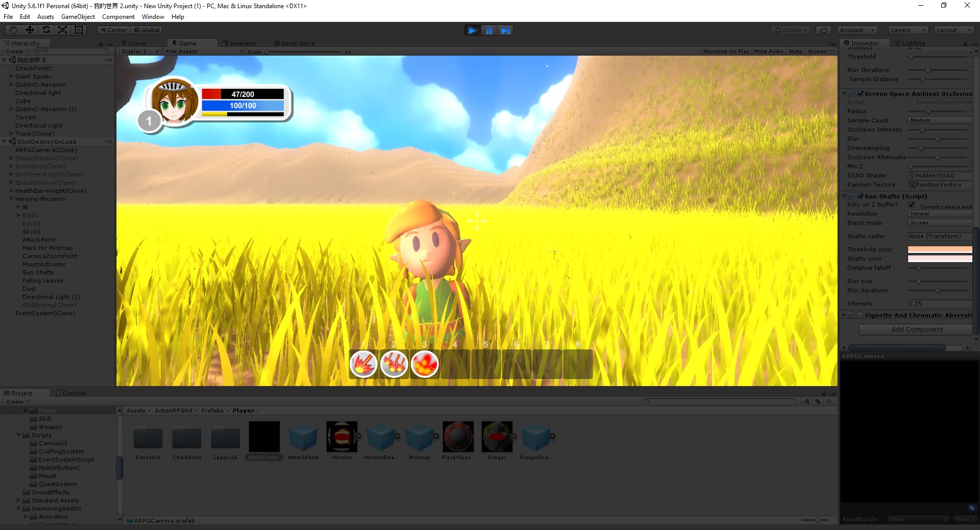Switch to the Lighting tab
Image resolution: width=980 pixels, height=530 pixels.
tap(910, 43)
